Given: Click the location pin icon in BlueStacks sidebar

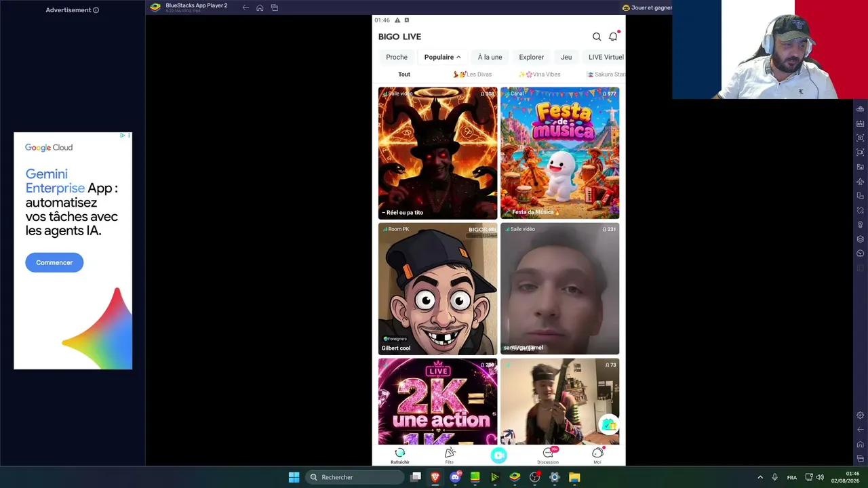Looking at the screenshot, I should [861, 225].
